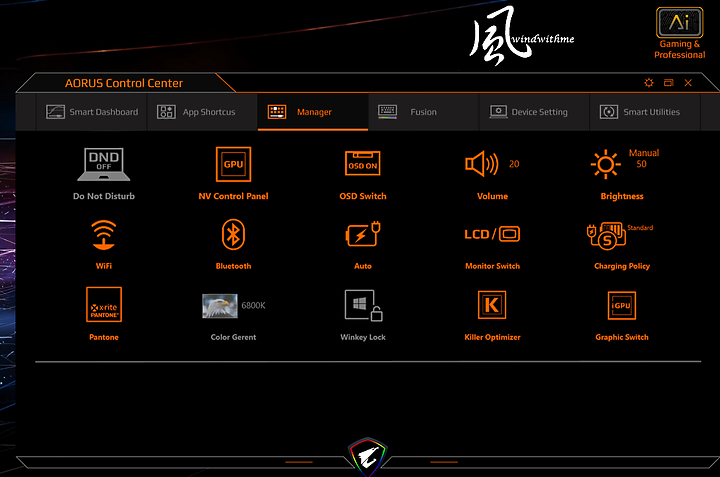Switch to the Smart Dashboard tab
This screenshot has height=477, width=720.
coord(92,112)
